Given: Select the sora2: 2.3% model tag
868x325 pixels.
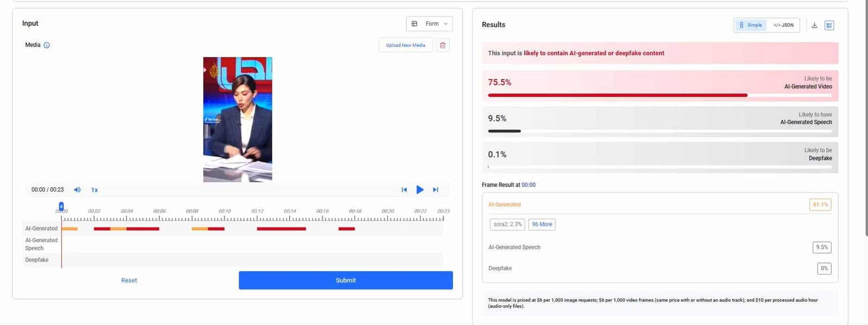Looking at the screenshot, I should click(x=507, y=225).
